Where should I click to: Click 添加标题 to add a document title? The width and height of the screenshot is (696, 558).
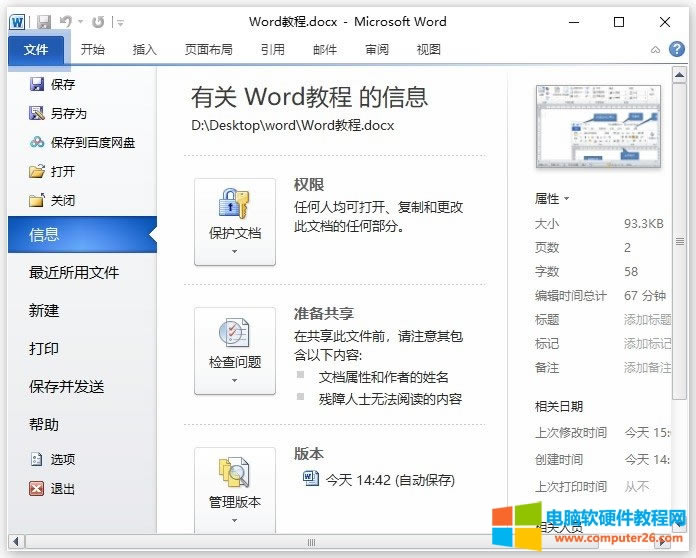click(x=647, y=320)
